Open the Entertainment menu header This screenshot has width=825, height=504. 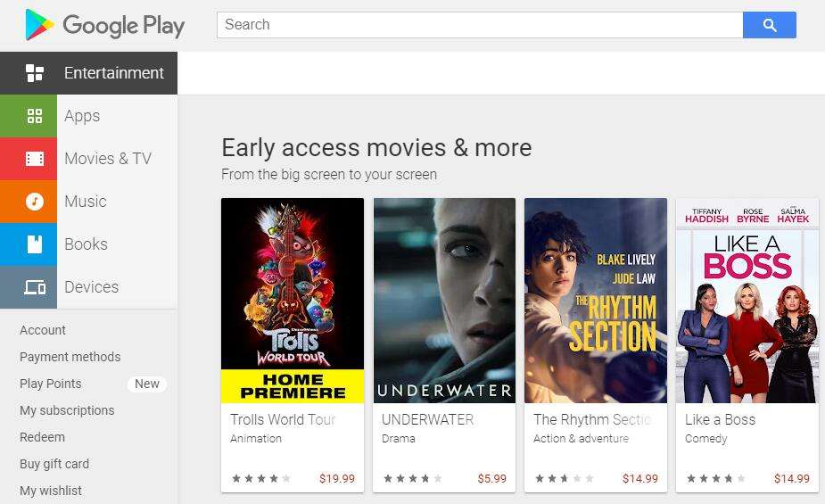88,73
